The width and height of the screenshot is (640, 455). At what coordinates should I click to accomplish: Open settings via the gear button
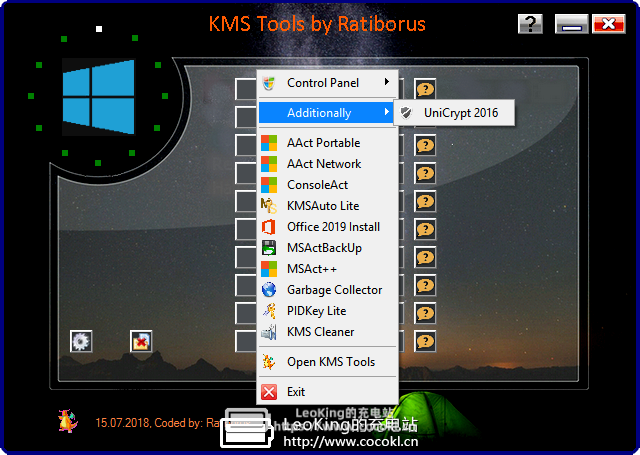[81, 341]
